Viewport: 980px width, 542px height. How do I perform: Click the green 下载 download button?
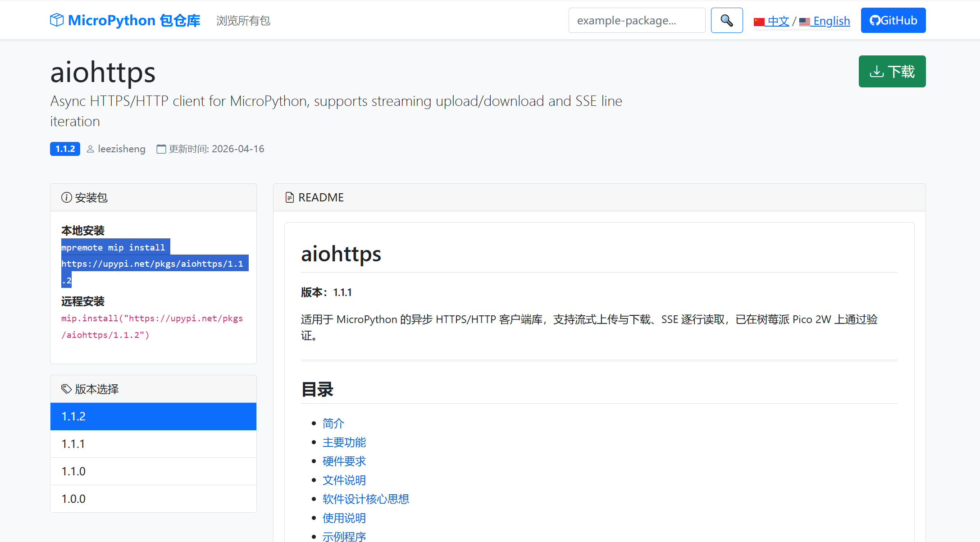tap(892, 71)
